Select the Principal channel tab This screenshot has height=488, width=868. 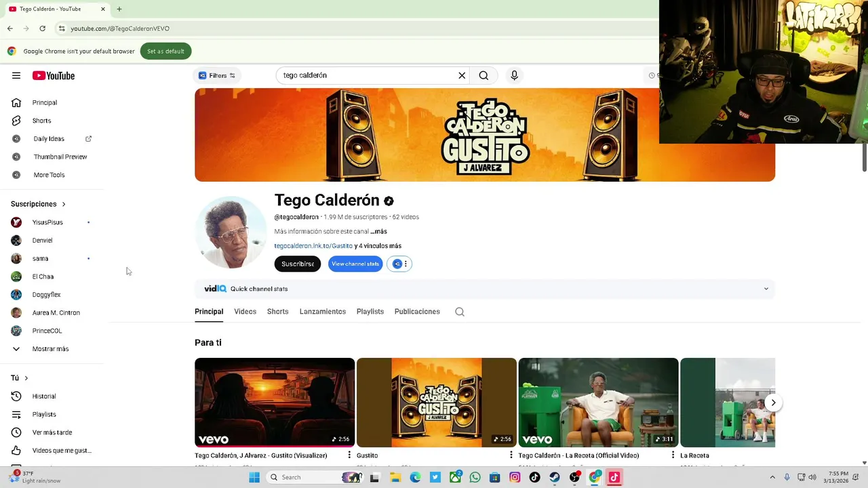209,312
